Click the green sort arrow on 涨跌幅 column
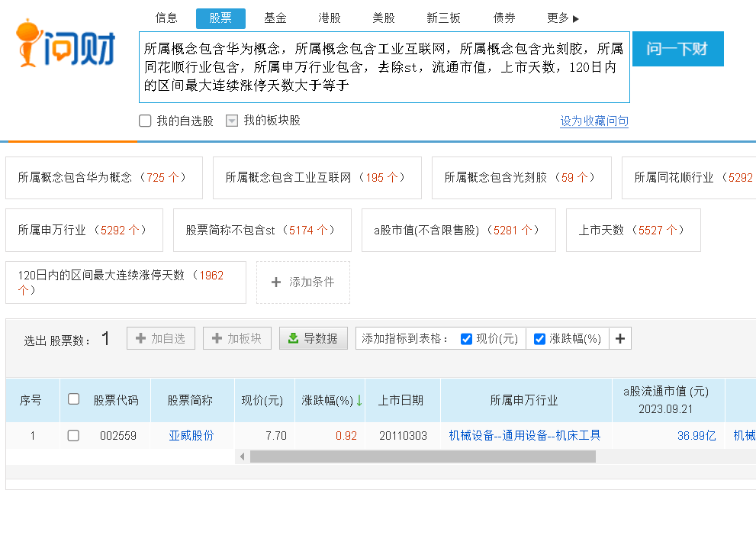The image size is (756, 555). 359,400
